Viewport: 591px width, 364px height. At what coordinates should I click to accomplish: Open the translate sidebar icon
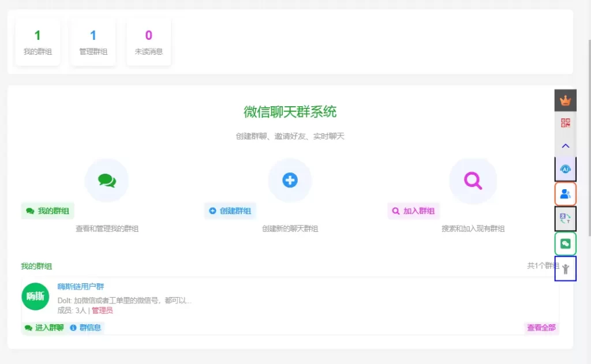[x=566, y=219]
